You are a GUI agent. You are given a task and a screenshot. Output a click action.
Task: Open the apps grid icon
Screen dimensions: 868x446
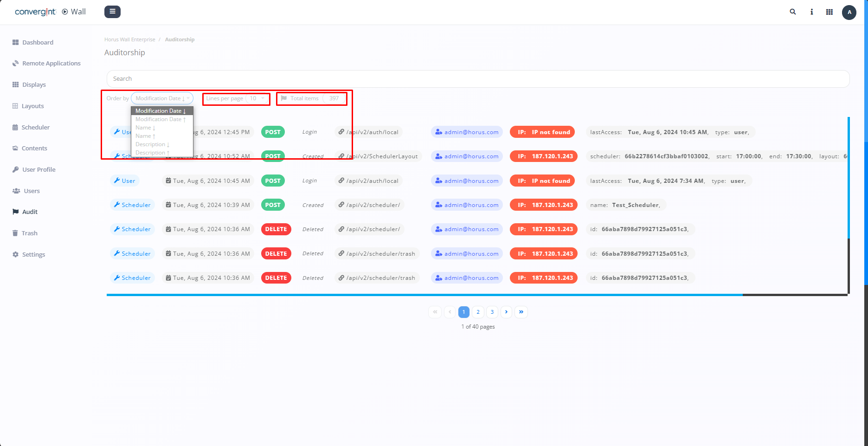click(829, 12)
